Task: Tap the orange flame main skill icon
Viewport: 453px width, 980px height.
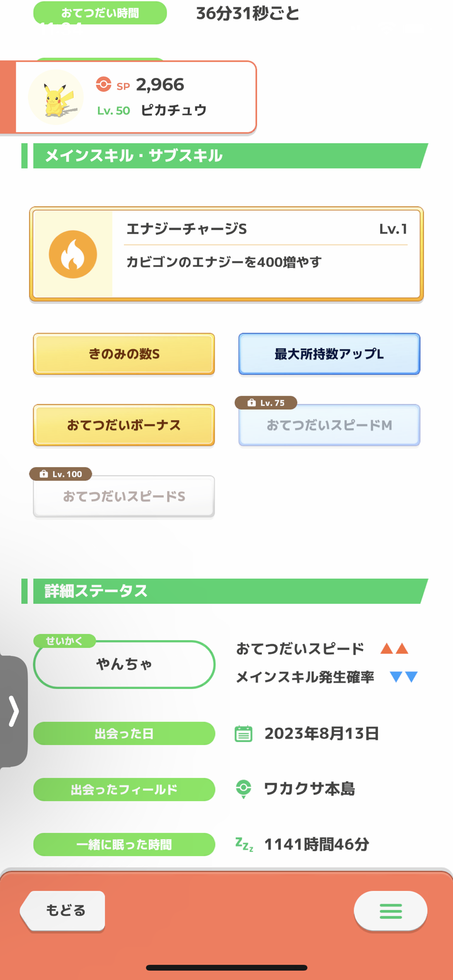Action: (x=73, y=254)
